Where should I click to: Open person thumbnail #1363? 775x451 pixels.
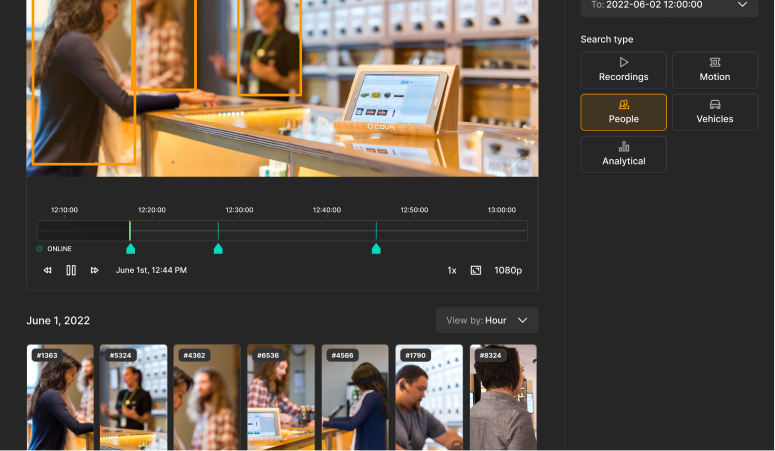click(60, 397)
